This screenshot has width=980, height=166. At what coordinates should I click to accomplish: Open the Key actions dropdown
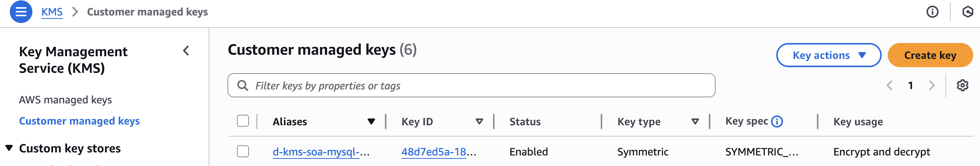(x=828, y=55)
